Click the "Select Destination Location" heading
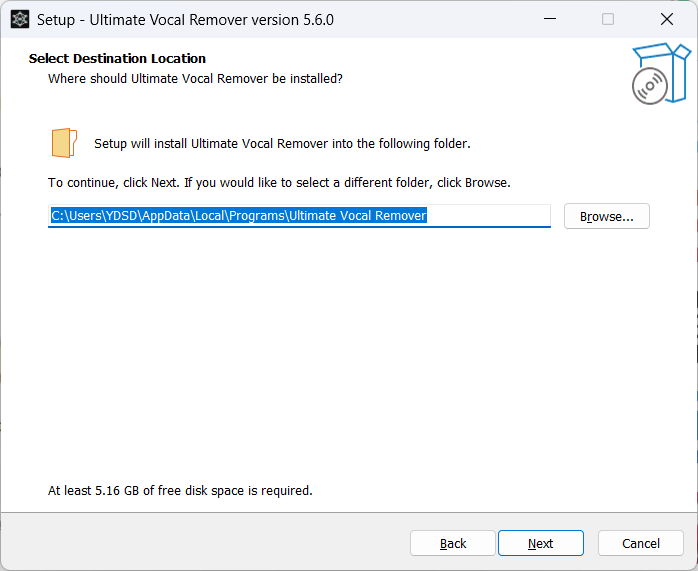This screenshot has height=571, width=698. click(117, 58)
